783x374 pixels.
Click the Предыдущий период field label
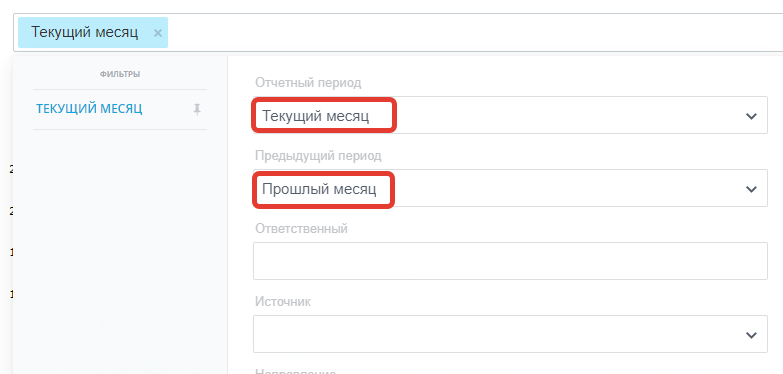318,156
